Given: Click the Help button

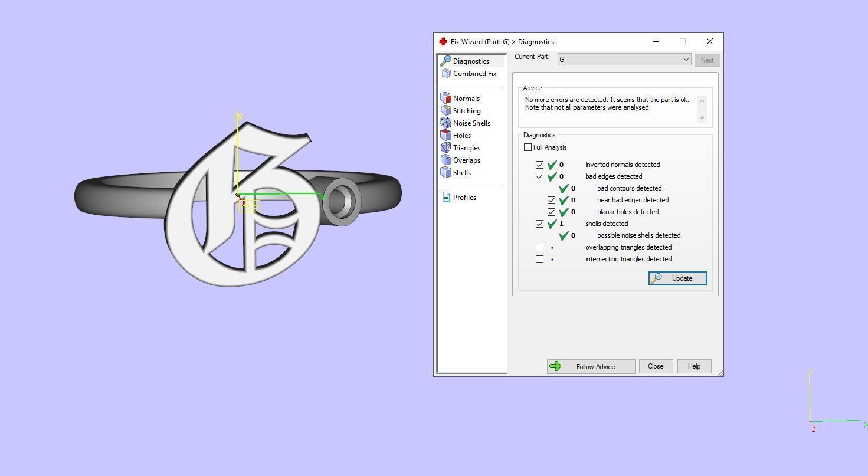Looking at the screenshot, I should point(694,366).
